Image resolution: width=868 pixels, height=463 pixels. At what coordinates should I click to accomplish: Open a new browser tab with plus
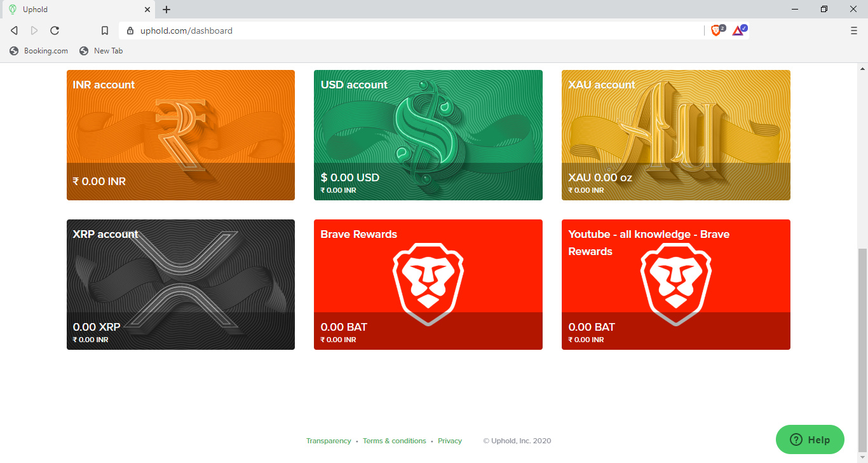point(166,10)
